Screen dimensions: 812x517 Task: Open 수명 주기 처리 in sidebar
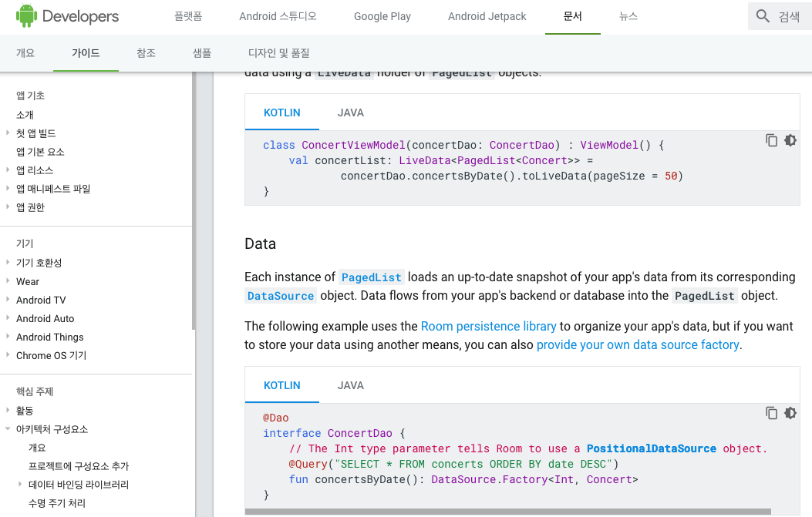click(x=57, y=503)
